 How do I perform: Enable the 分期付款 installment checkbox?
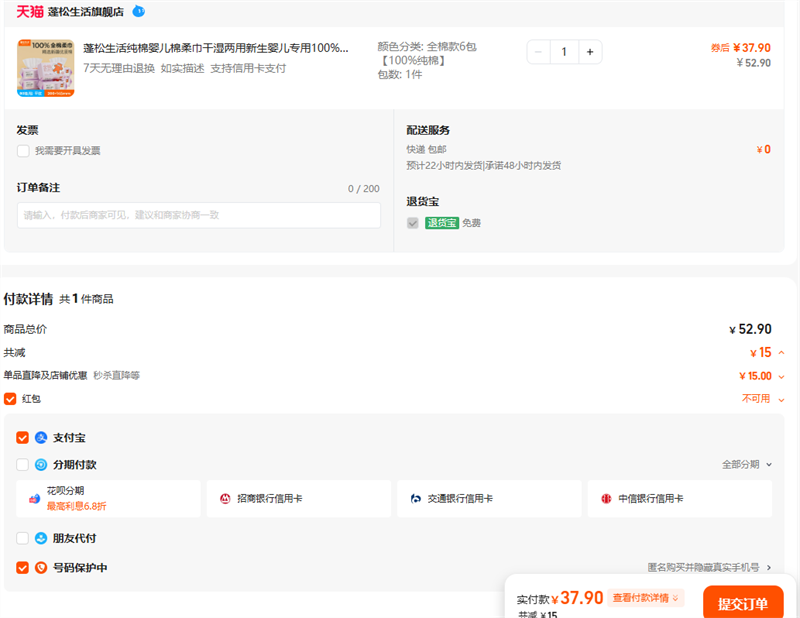pyautogui.click(x=23, y=465)
